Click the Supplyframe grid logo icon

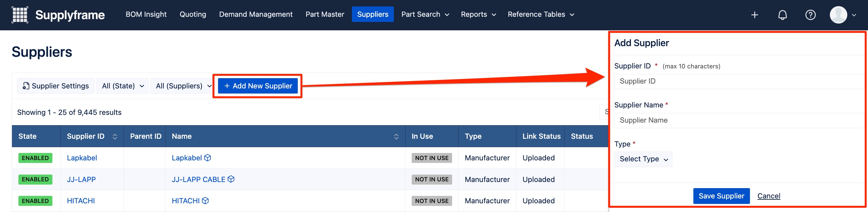20,15
